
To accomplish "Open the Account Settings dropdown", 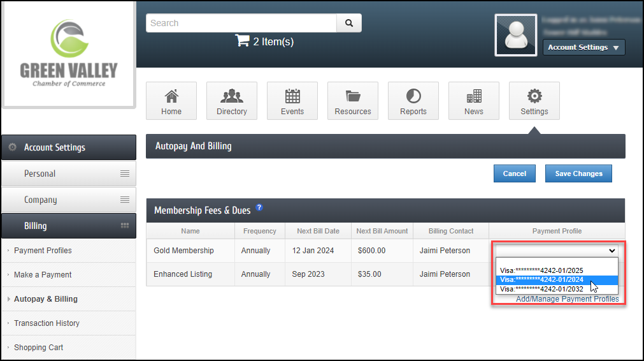I will click(583, 47).
